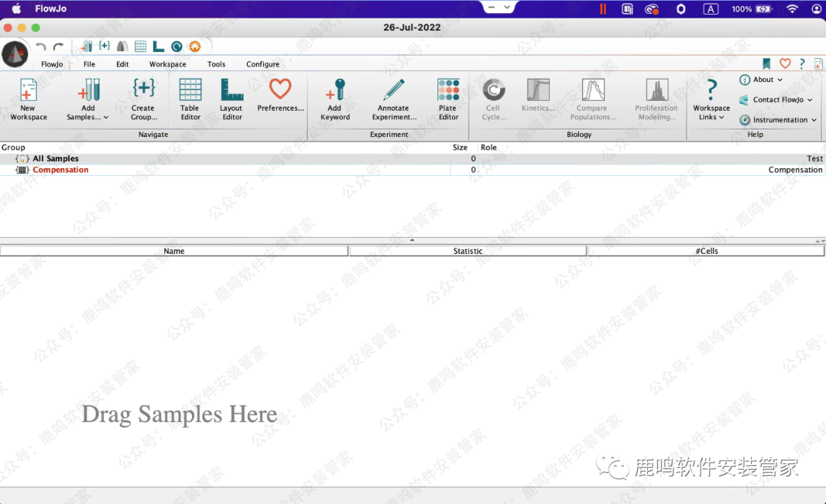
Task: Select the All Samples group
Action: point(55,158)
